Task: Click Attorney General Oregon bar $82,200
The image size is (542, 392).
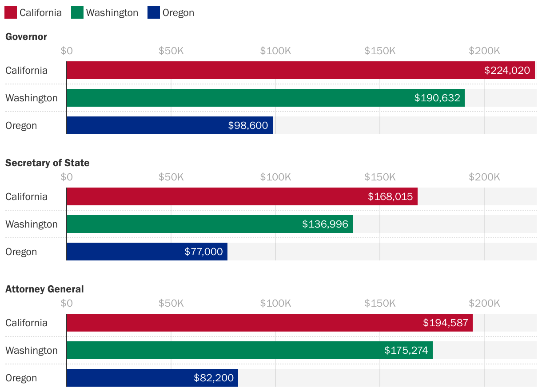Action: [x=152, y=378]
